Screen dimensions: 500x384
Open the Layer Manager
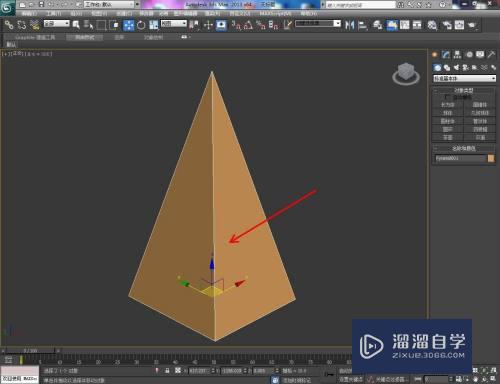coord(378,25)
